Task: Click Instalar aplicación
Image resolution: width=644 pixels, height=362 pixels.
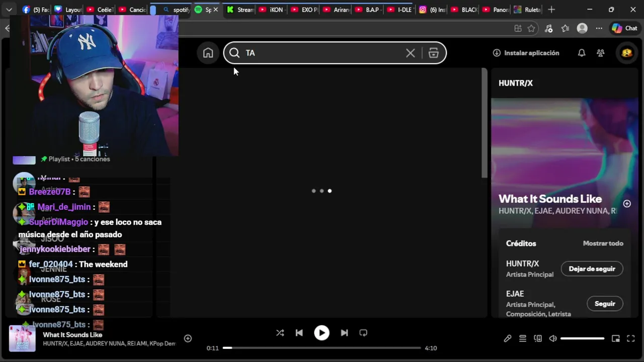Action: (526, 53)
